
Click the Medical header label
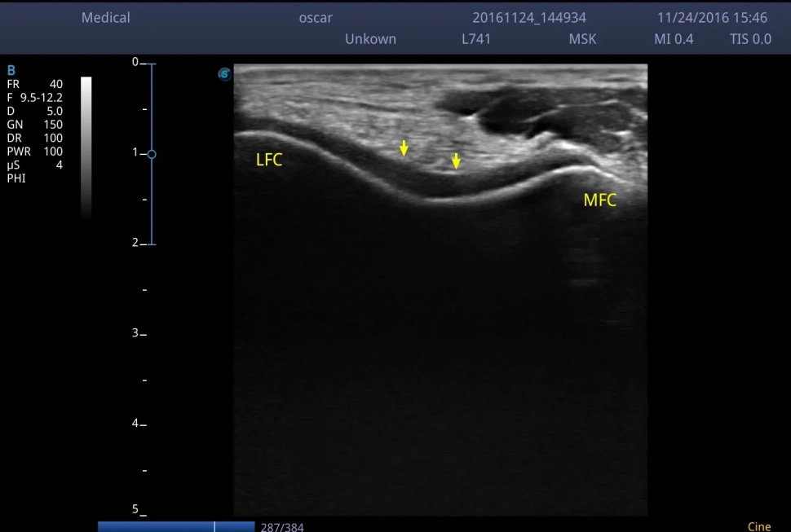click(x=106, y=18)
